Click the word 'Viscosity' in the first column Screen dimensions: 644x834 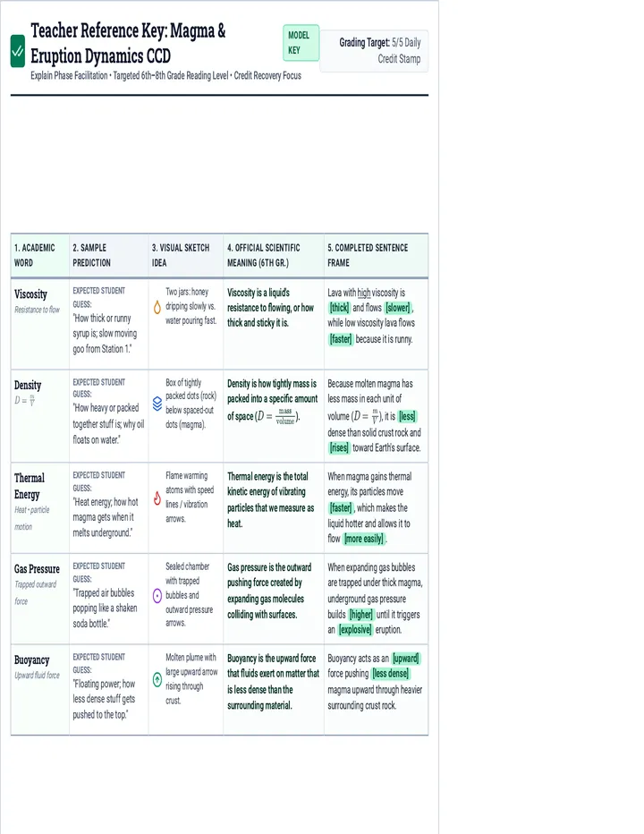pos(30,294)
